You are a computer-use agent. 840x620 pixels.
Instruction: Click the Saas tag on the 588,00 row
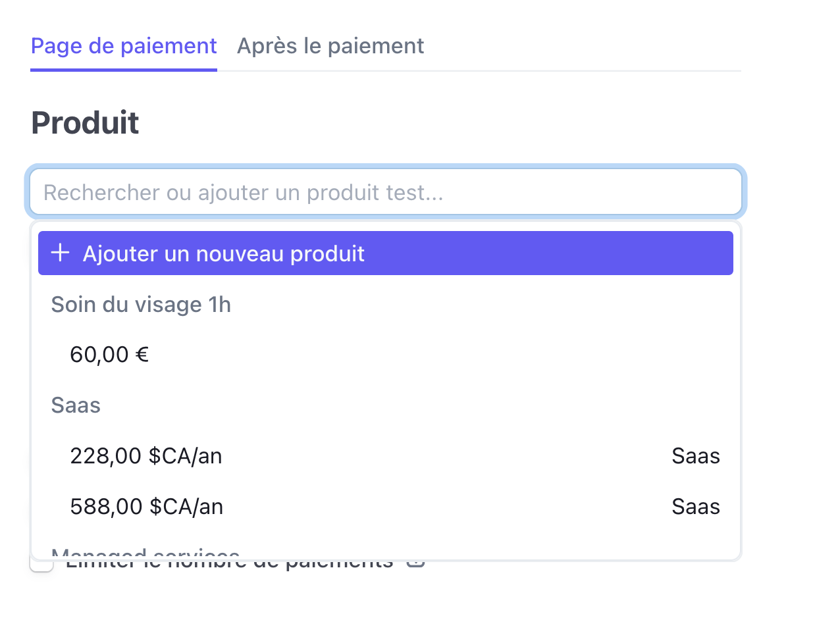point(696,507)
